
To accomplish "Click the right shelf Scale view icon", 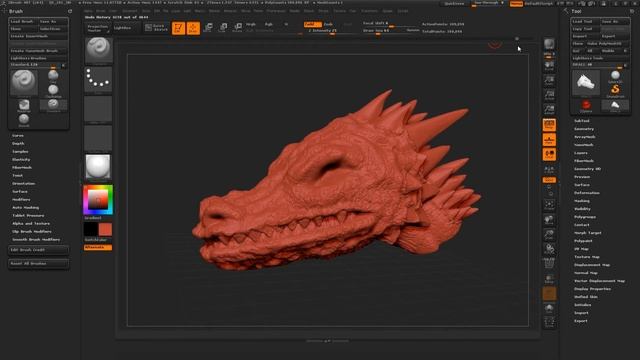I will pyautogui.click(x=549, y=235).
